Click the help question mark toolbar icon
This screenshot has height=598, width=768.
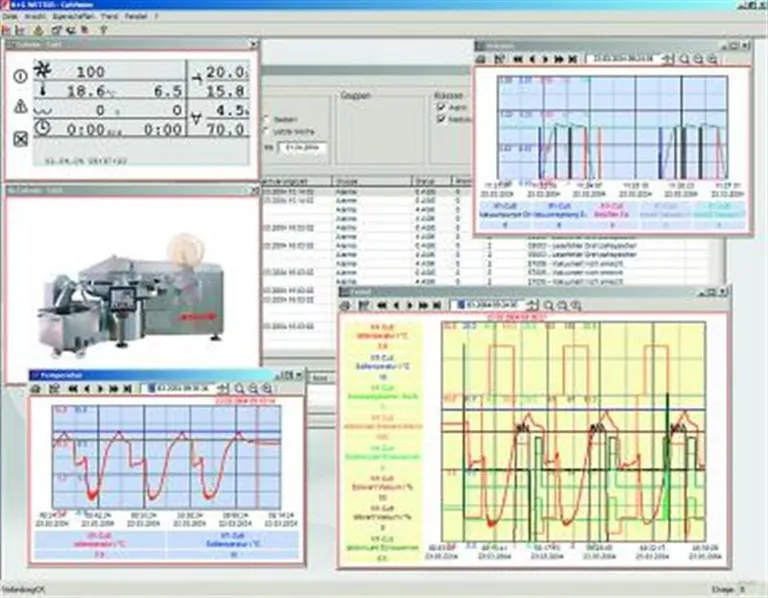[103, 30]
